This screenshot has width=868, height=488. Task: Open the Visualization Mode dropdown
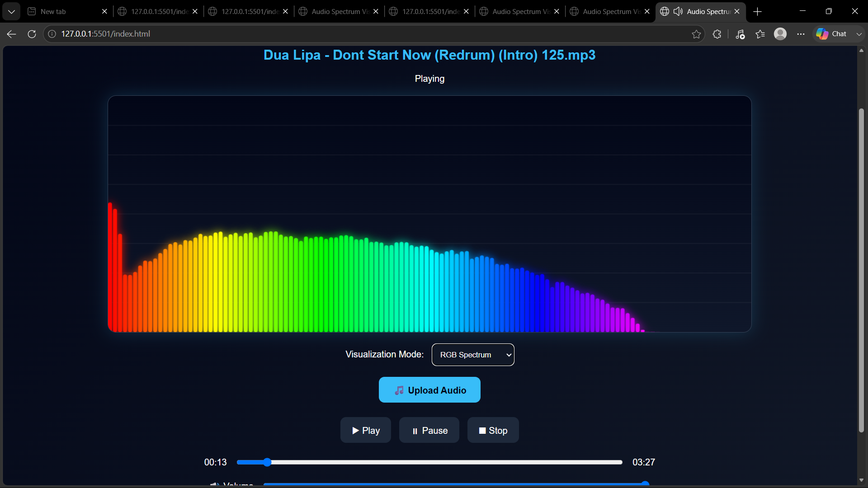[x=473, y=355]
